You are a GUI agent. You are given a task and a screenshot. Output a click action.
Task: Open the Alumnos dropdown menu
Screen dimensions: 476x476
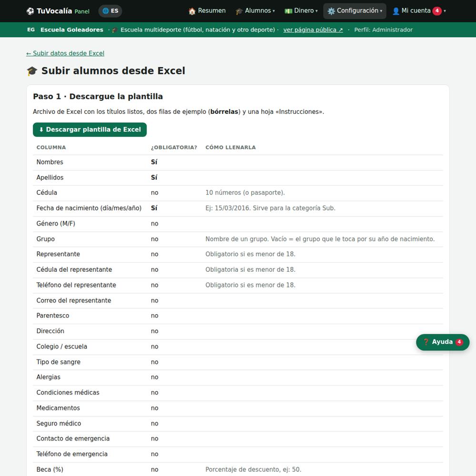255,11
